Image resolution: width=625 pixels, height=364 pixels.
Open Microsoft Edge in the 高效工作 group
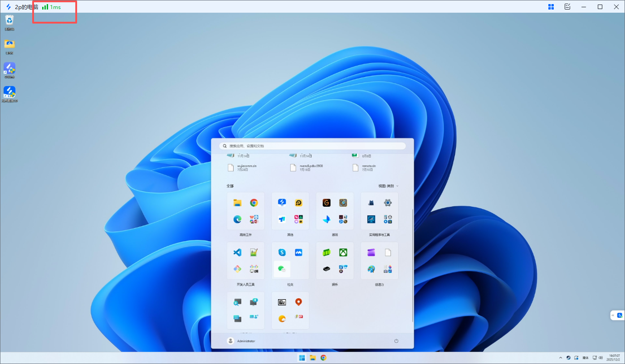coord(237,219)
